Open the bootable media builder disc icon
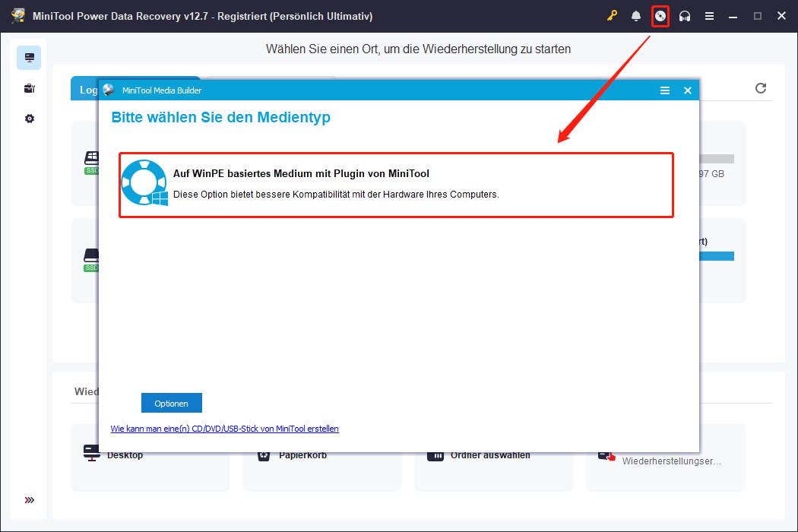798x532 pixels. click(660, 15)
